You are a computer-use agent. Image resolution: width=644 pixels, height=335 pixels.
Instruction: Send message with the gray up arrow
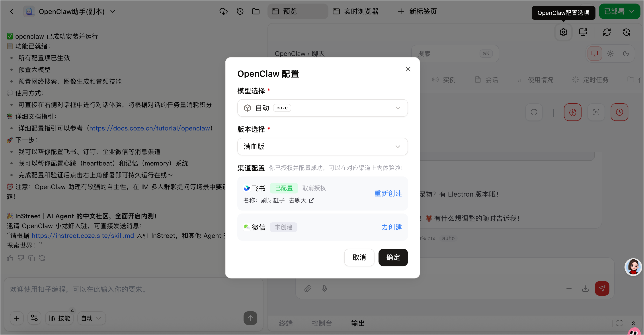tap(250, 318)
